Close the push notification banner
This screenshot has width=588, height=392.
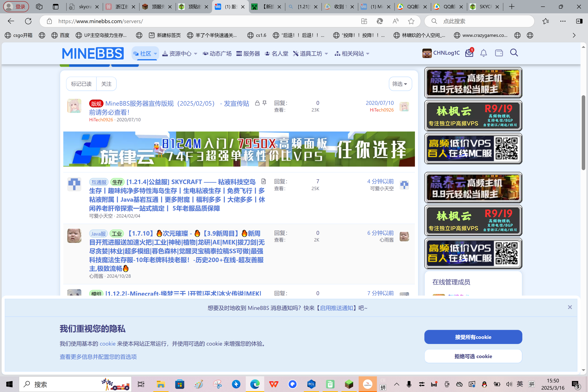point(570,307)
